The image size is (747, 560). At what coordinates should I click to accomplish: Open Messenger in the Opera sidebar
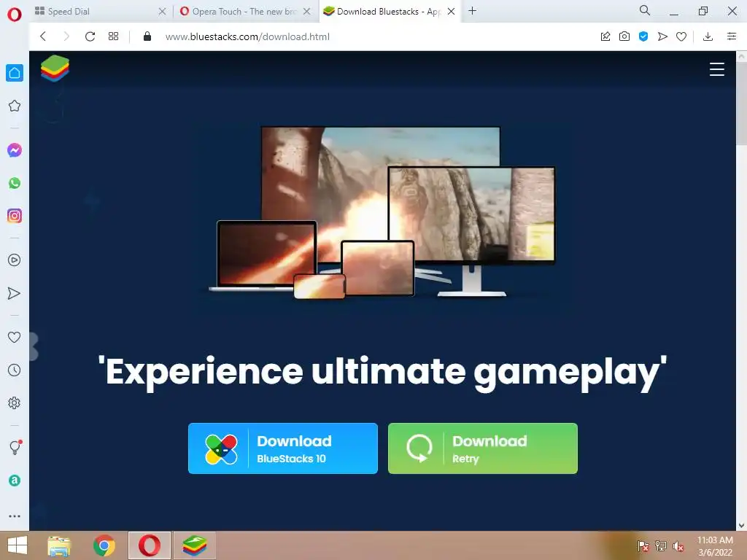tap(15, 150)
